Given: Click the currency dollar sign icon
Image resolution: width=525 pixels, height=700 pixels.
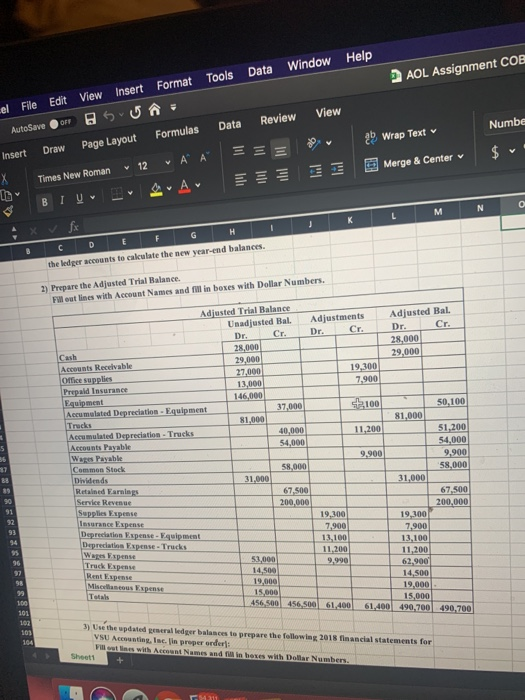Looking at the screenshot, I should pos(495,152).
